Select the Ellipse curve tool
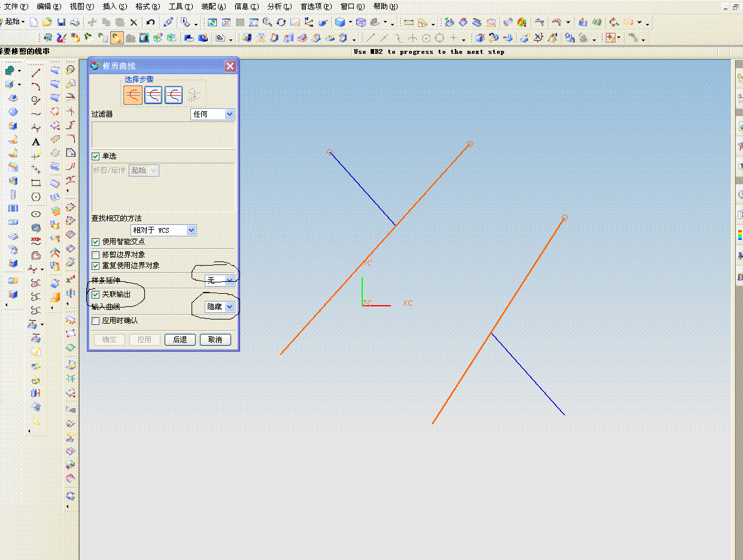 pos(36,214)
